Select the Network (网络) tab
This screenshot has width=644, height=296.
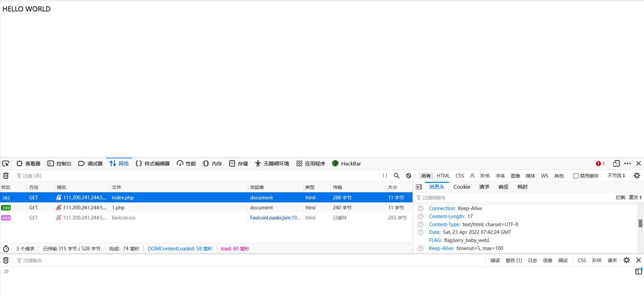coord(119,163)
